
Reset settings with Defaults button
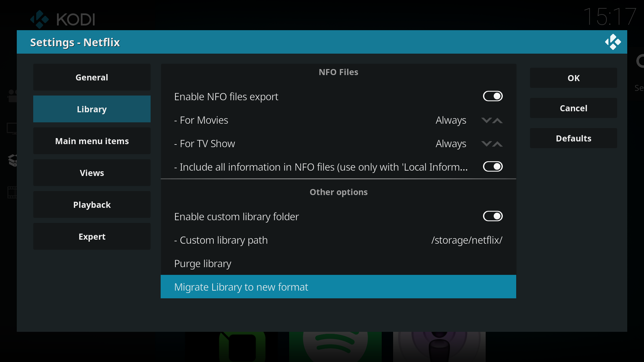[574, 138]
